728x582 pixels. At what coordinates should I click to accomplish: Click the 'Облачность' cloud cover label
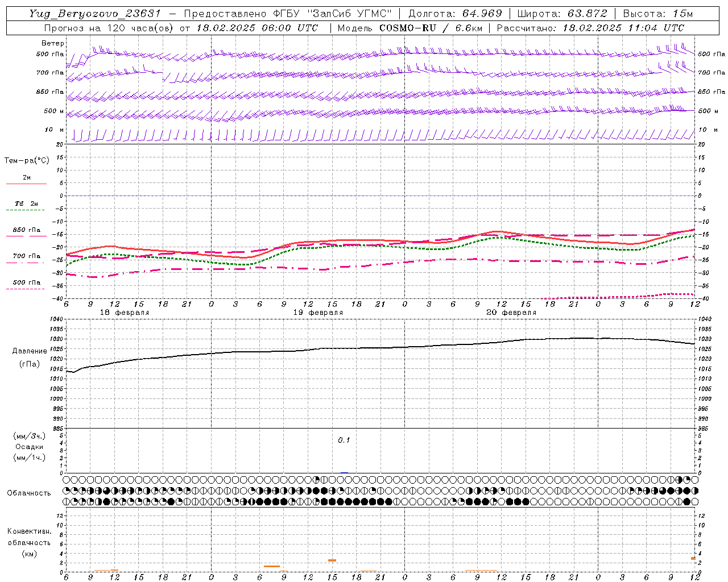pos(29,493)
